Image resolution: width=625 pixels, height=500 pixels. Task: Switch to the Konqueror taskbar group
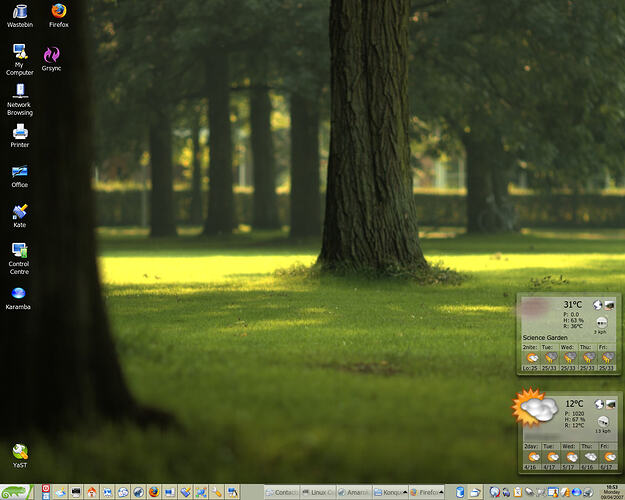point(389,492)
